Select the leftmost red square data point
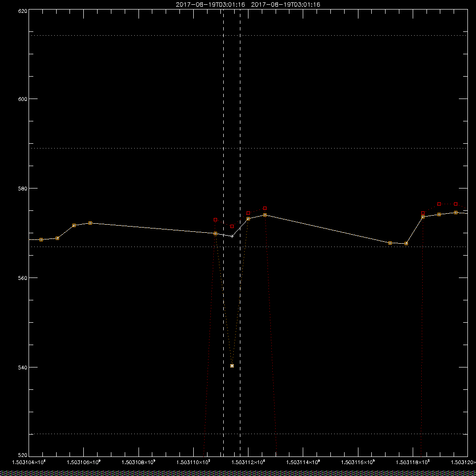Screen dimensions: 476x476 tap(215, 220)
